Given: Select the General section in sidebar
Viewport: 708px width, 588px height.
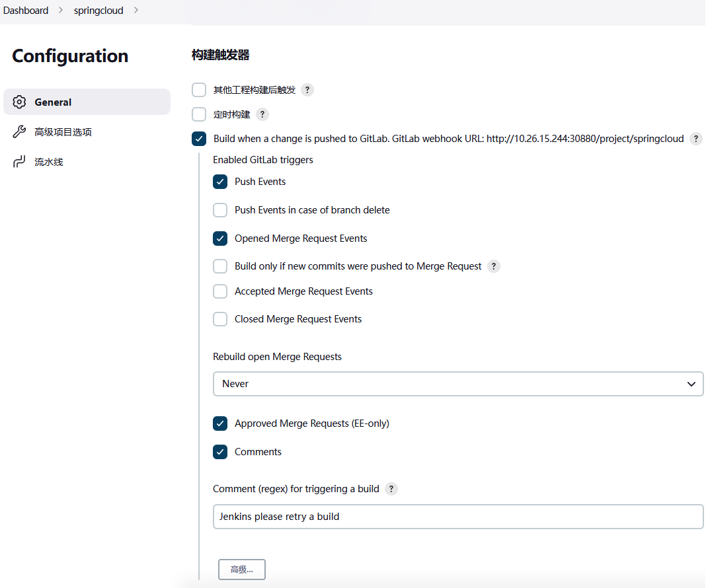Looking at the screenshot, I should pos(87,102).
